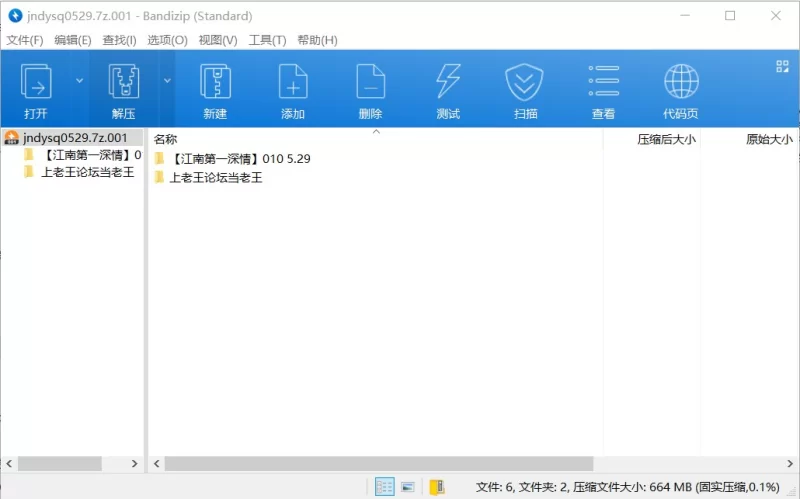Open the dropdown arrow beside 解压
The height and width of the screenshot is (499, 800).
click(x=167, y=81)
